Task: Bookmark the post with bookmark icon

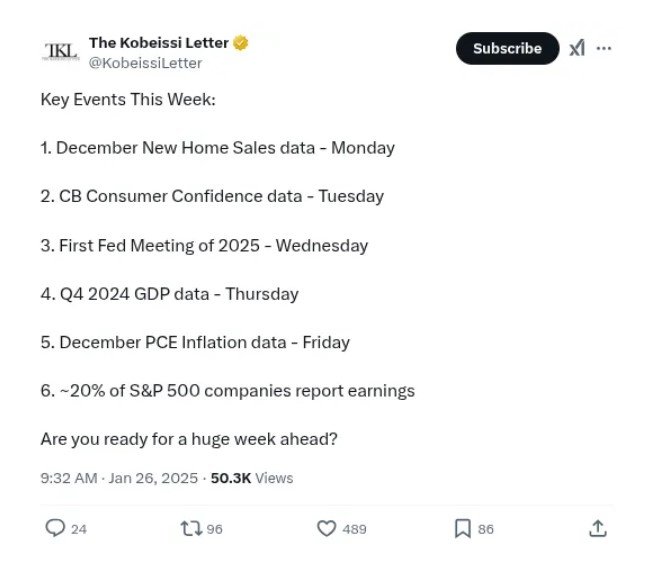Action: click(x=463, y=528)
